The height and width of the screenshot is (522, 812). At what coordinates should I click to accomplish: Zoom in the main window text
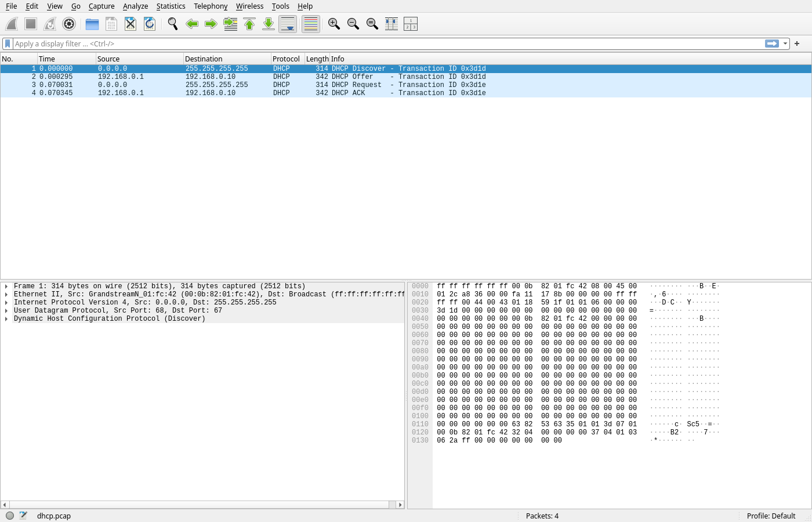pyautogui.click(x=334, y=24)
